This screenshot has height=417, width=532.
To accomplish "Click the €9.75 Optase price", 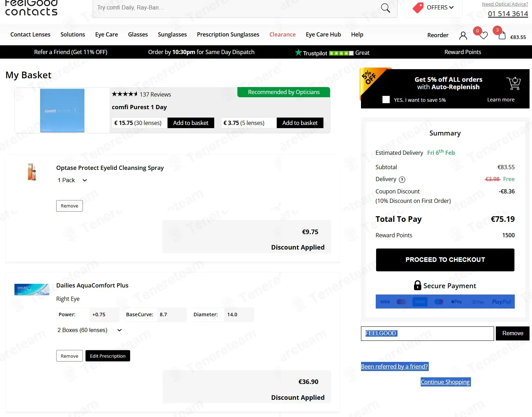I will (310, 232).
